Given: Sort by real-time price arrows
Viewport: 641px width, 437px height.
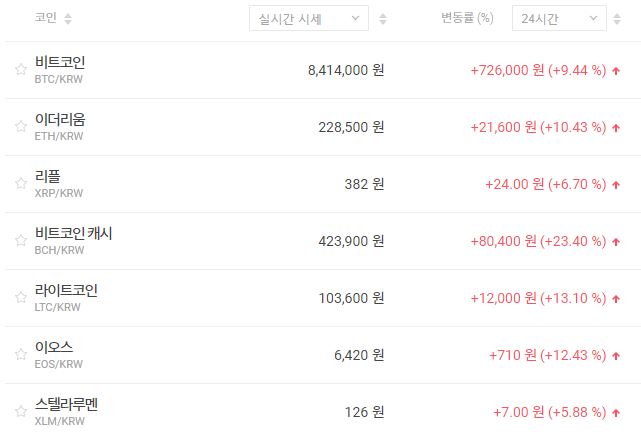Looking at the screenshot, I should coord(383,19).
